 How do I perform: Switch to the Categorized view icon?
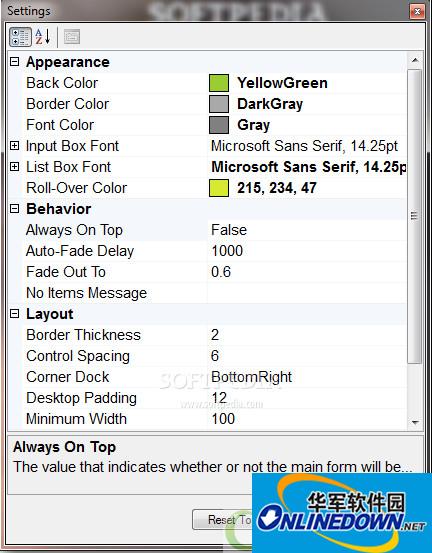pos(20,37)
